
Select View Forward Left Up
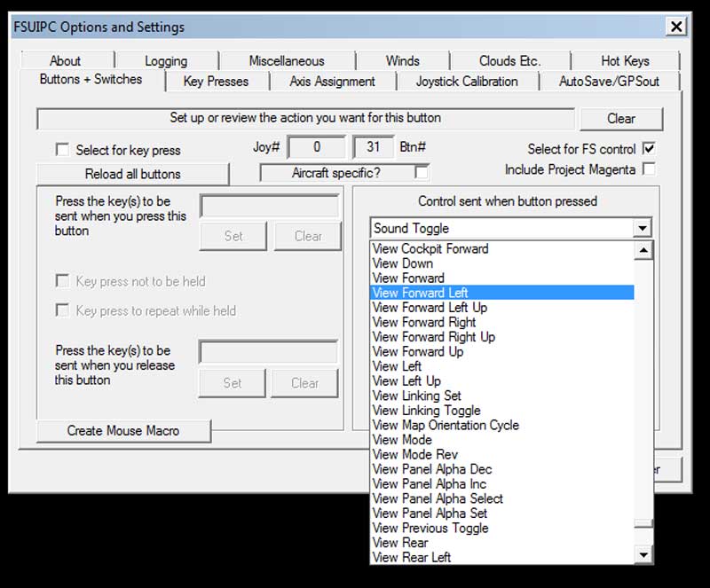click(502, 308)
